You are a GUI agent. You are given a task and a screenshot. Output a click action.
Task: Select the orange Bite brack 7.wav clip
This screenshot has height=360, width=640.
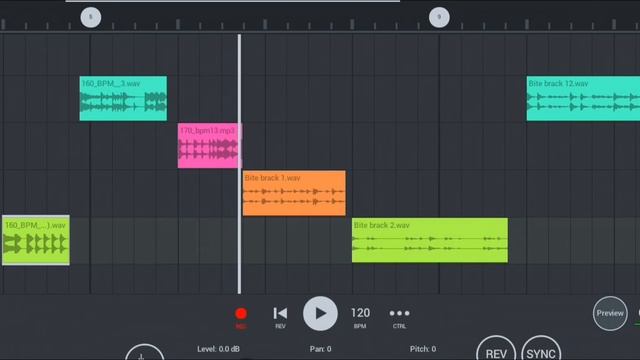[x=294, y=193]
